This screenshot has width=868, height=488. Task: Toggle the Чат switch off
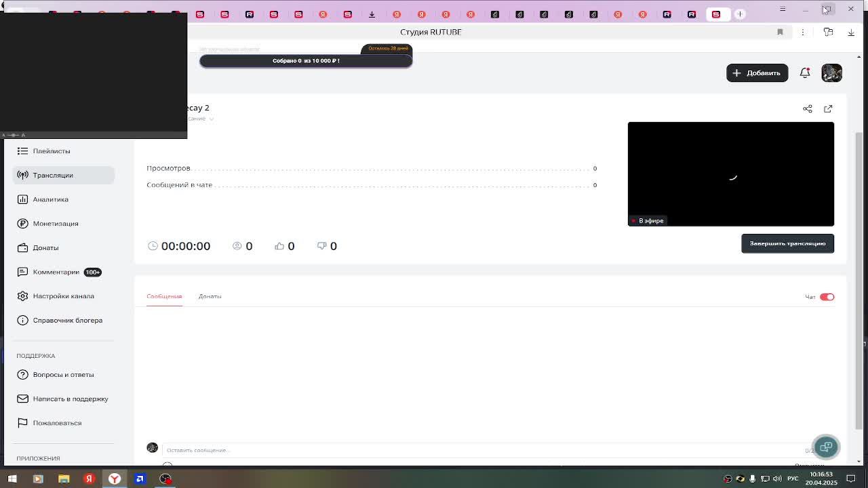pos(827,297)
